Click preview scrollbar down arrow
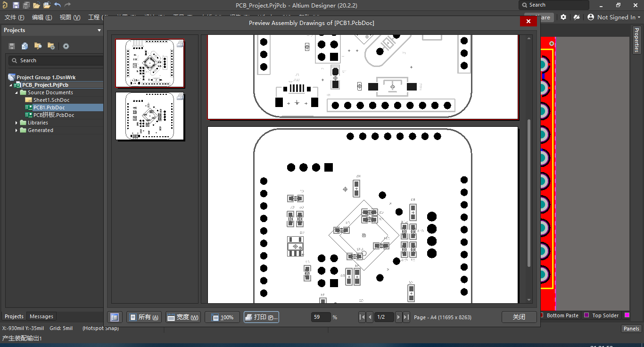Viewport: 644px width, 347px height. pyautogui.click(x=529, y=300)
